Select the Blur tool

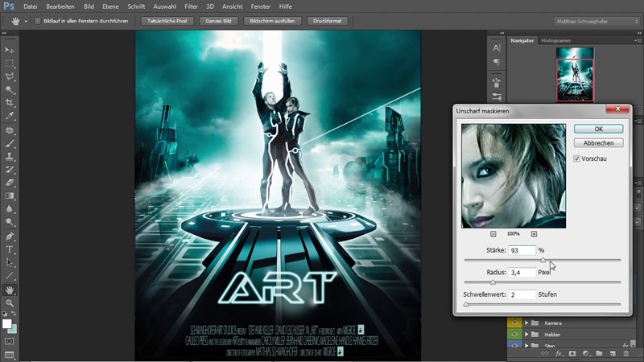click(9, 209)
